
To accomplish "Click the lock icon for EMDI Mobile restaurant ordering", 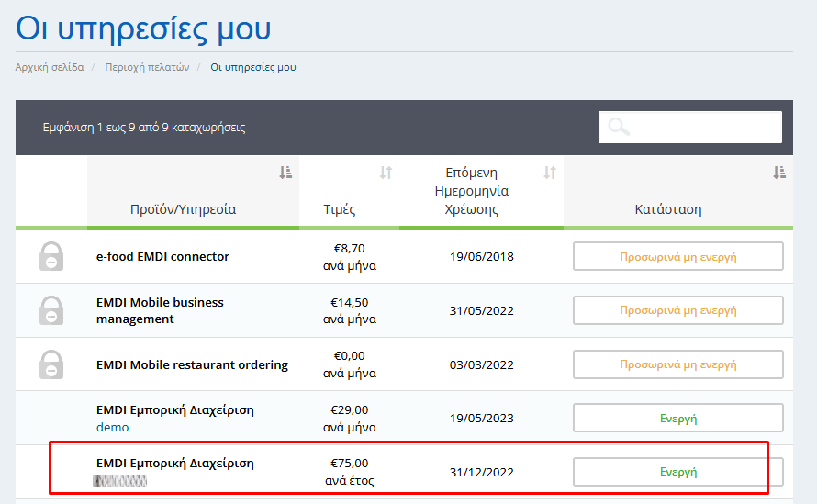I will click(x=51, y=364).
